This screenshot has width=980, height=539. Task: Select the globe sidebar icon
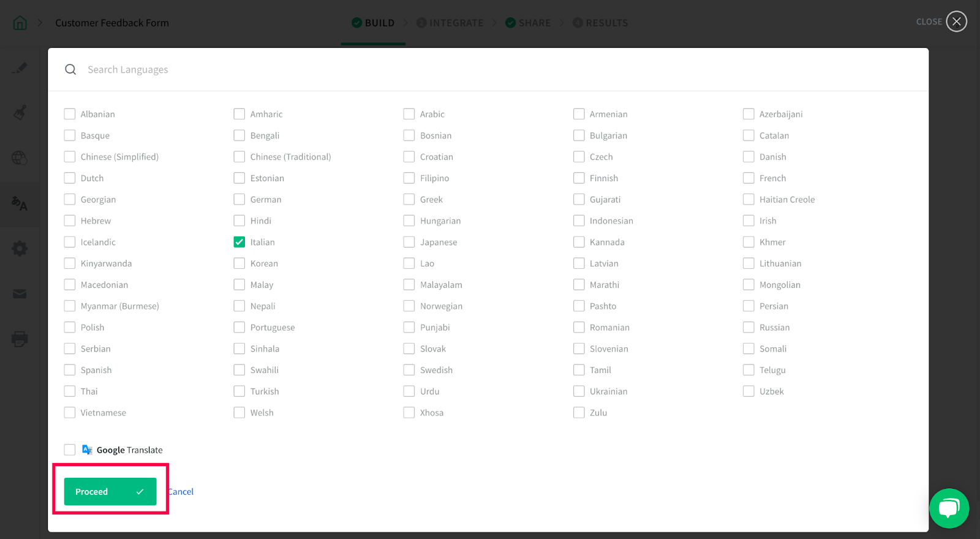click(x=20, y=158)
